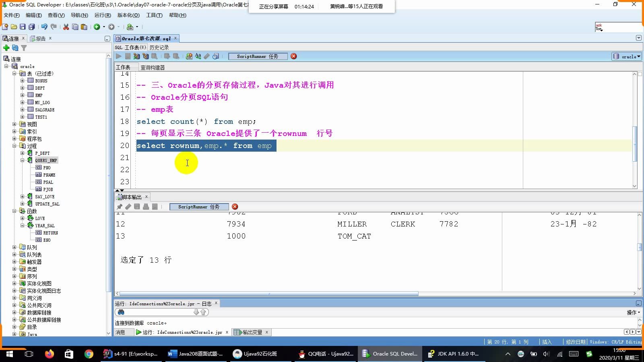Click the grey Forward navigation arrow
The width and height of the screenshot is (644, 362).
click(111, 27)
